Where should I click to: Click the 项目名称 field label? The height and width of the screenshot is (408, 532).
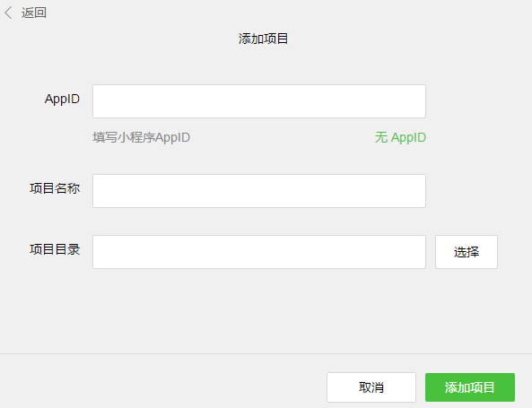55,188
